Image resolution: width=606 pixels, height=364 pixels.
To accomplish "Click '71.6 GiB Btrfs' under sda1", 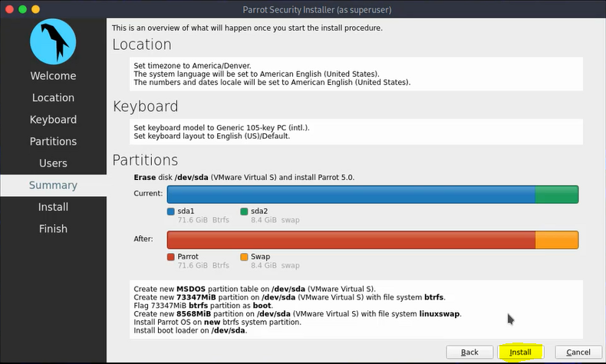I will (x=203, y=220).
